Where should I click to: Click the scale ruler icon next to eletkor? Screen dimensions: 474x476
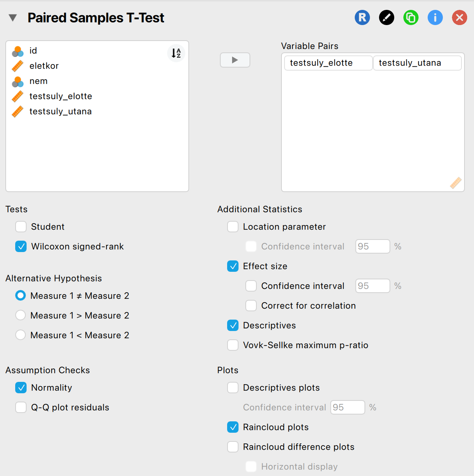point(17,66)
